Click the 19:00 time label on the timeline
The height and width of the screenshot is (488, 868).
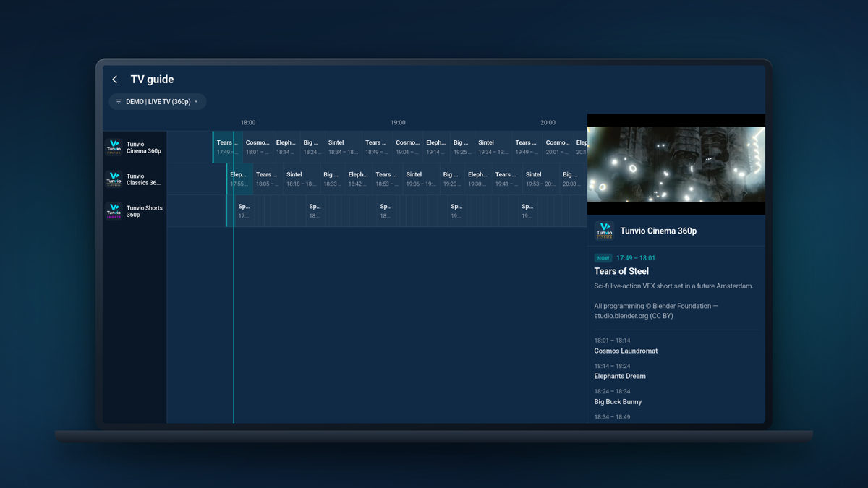398,123
